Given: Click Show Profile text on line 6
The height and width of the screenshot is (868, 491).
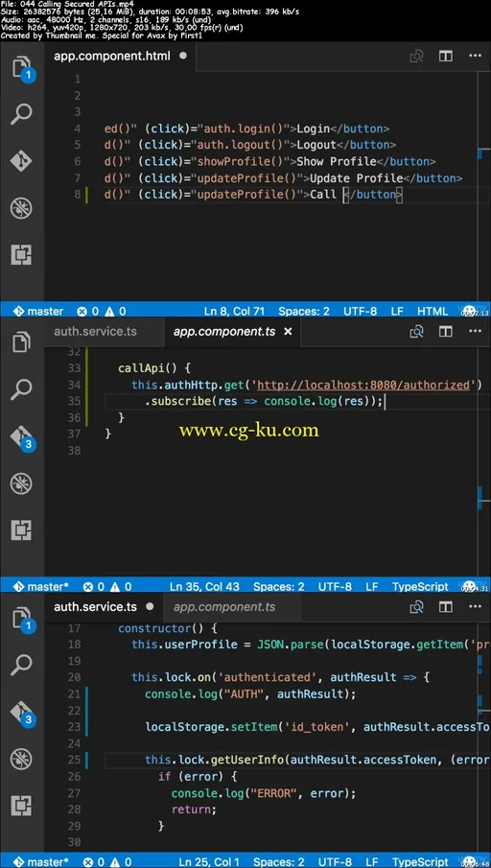Looking at the screenshot, I should pos(337,162).
